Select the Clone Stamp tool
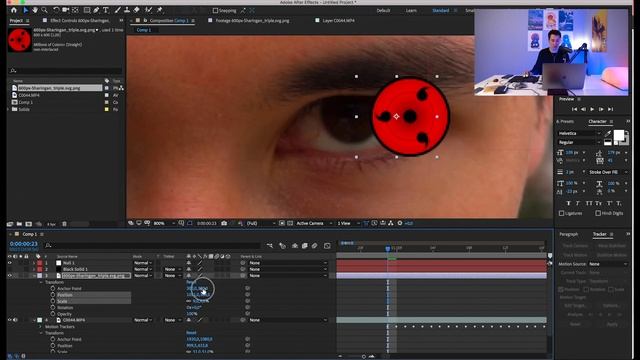This screenshot has width=640, height=360. point(127,10)
